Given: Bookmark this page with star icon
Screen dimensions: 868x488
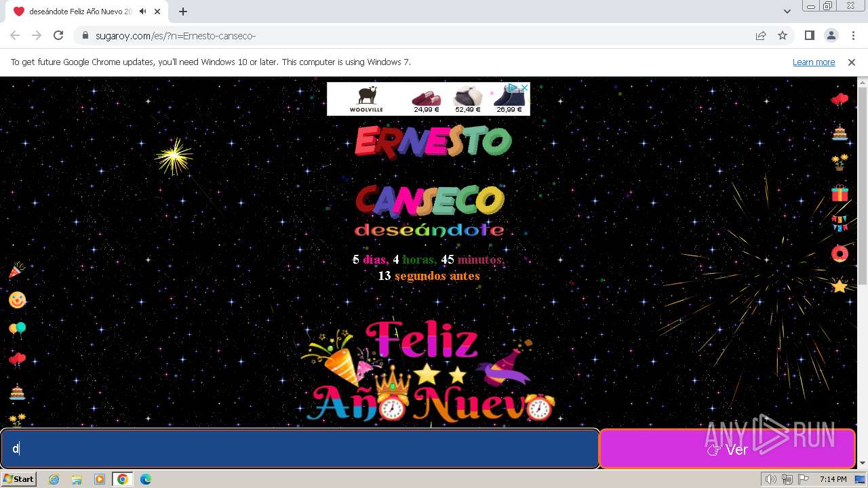Looking at the screenshot, I should click(783, 35).
